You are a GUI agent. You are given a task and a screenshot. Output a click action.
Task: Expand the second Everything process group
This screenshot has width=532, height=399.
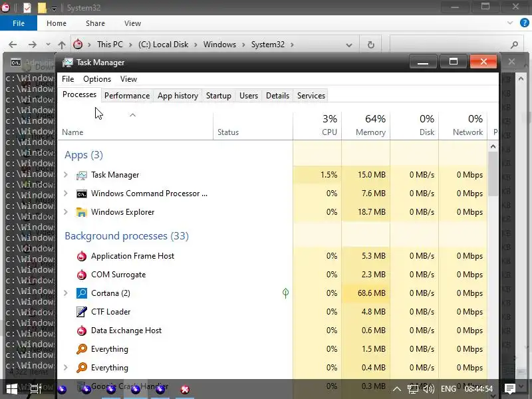66,368
